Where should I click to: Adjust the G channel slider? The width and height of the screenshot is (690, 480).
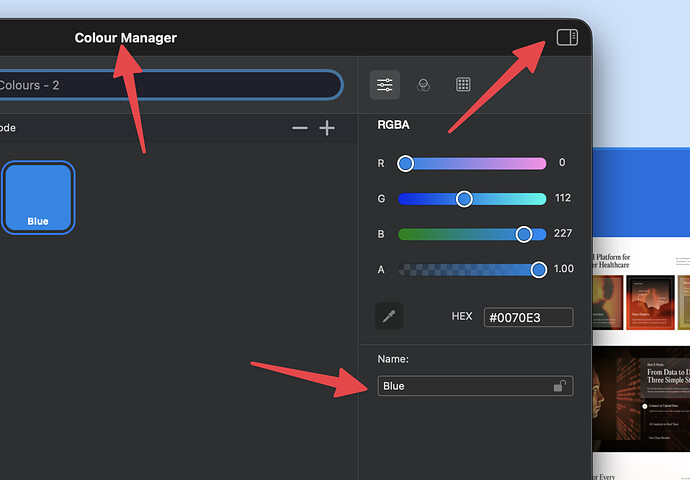pos(472,199)
